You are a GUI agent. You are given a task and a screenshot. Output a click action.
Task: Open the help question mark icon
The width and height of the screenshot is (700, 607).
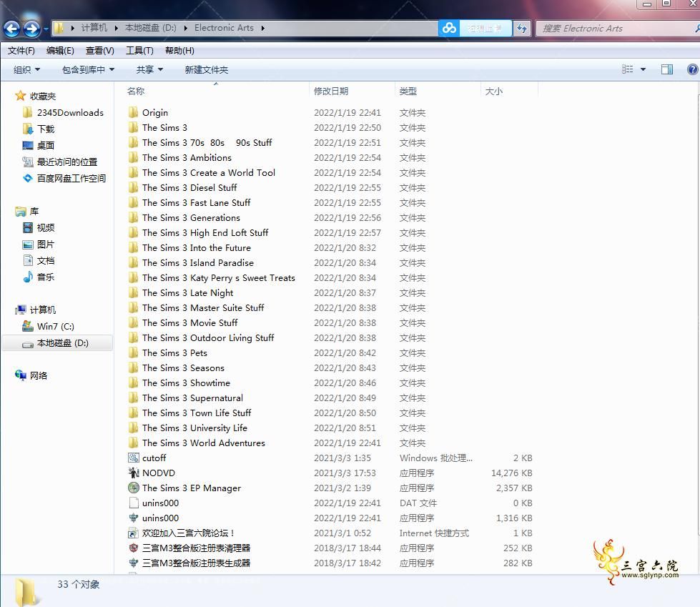point(692,69)
